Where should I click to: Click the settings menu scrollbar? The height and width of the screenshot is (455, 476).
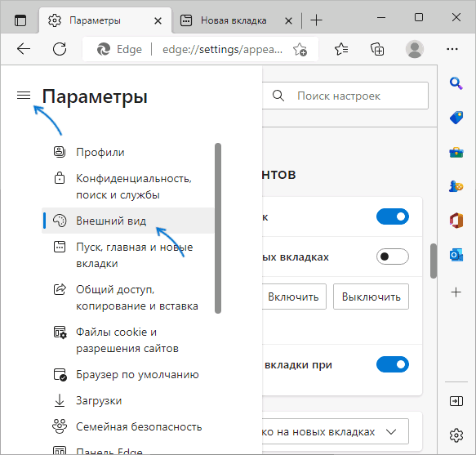click(x=218, y=228)
